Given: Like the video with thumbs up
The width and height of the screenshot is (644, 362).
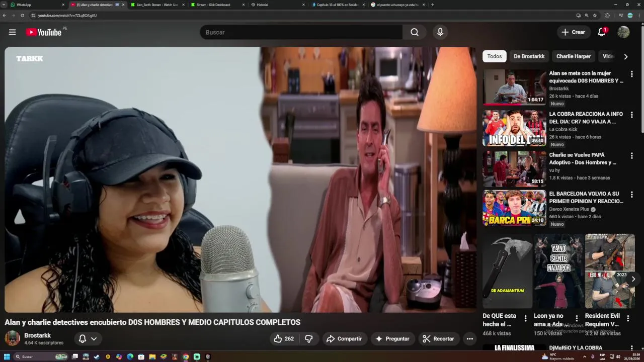Looking at the screenshot, I should pos(284,339).
